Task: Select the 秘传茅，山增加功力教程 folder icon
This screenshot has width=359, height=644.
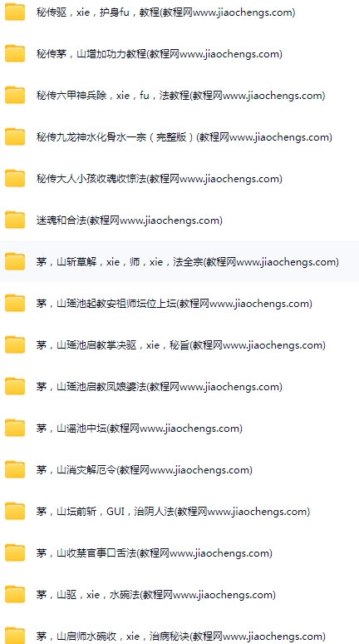Action: pos(15,54)
